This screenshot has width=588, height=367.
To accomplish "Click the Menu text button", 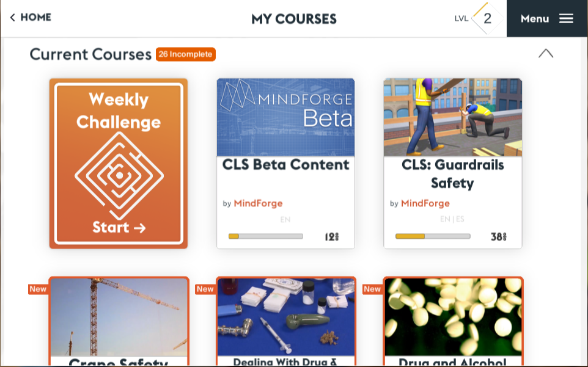I will coord(535,19).
